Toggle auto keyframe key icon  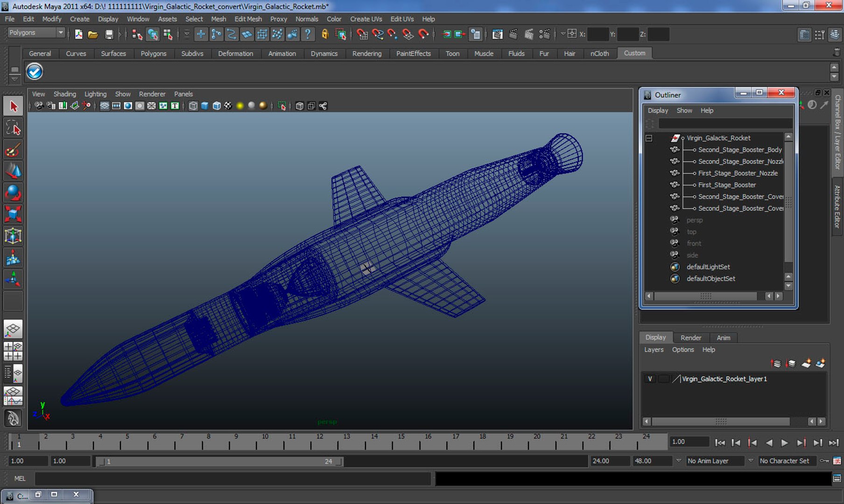(825, 461)
